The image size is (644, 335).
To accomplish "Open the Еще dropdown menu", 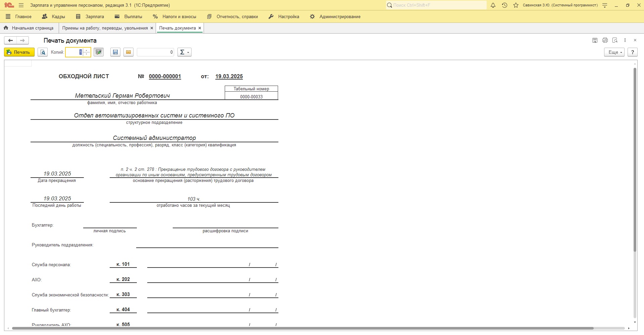I will coord(614,52).
